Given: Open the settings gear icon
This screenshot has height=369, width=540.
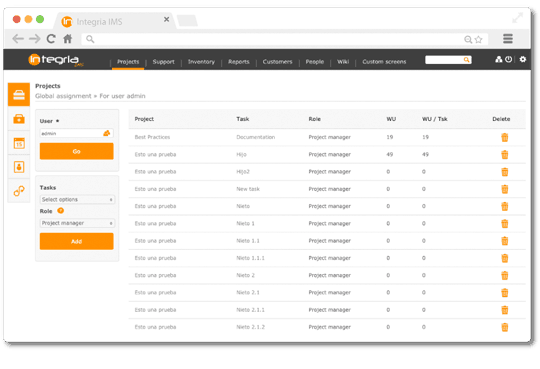Looking at the screenshot, I should click(x=522, y=59).
